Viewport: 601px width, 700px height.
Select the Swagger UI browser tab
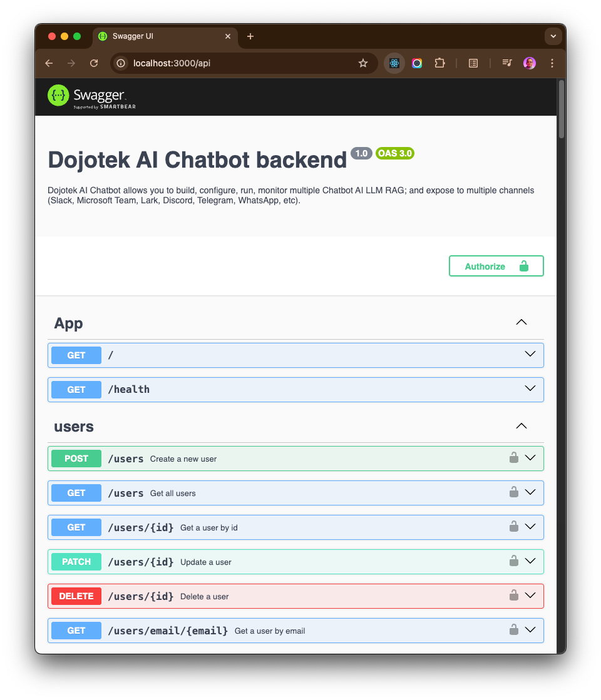(x=163, y=36)
